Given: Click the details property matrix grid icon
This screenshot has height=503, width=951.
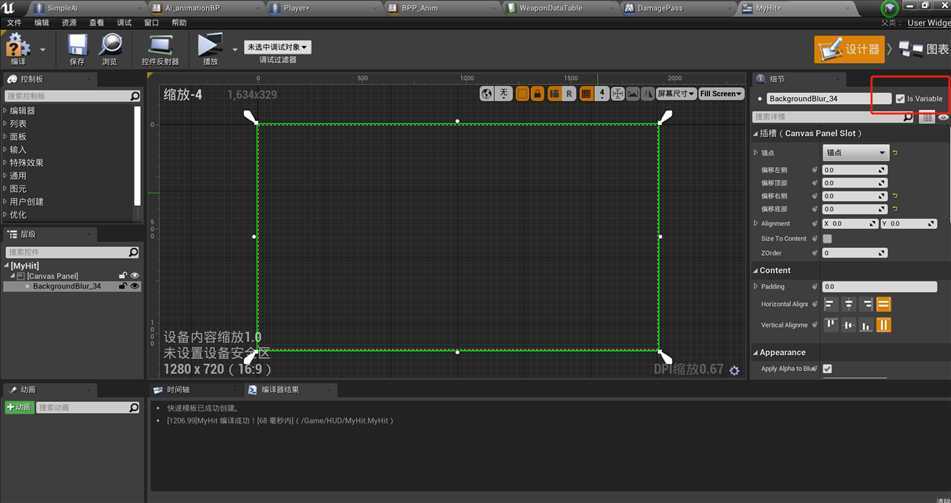Looking at the screenshot, I should (926, 117).
